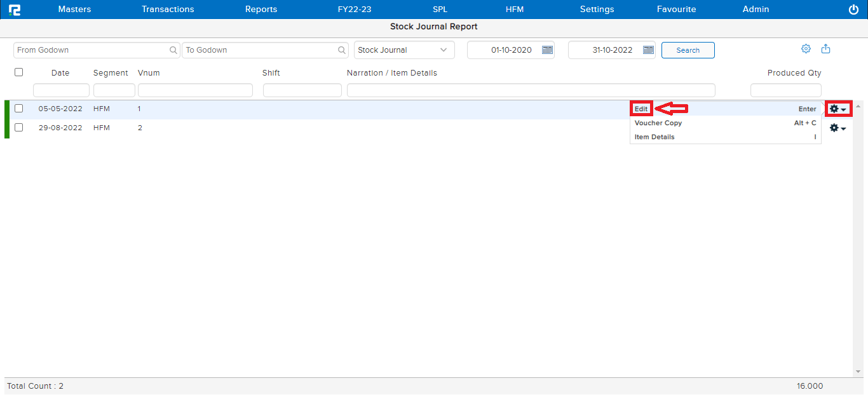Click the scrollbar down arrow
Screen dimensions: 868x397
tap(858, 372)
